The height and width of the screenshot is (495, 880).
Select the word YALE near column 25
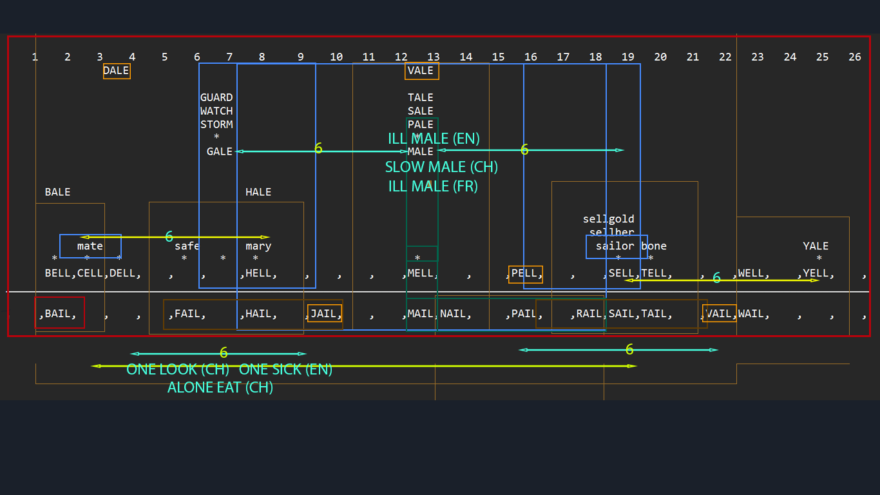click(816, 246)
